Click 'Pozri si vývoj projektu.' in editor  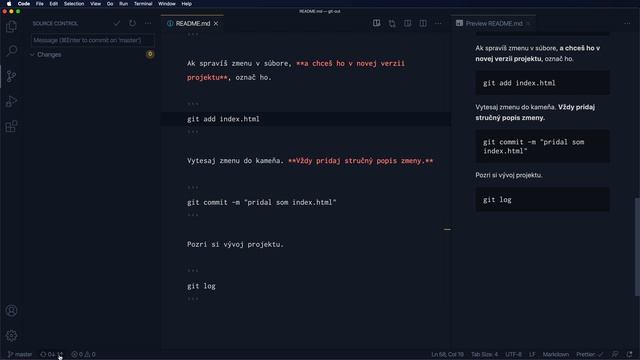[235, 244]
